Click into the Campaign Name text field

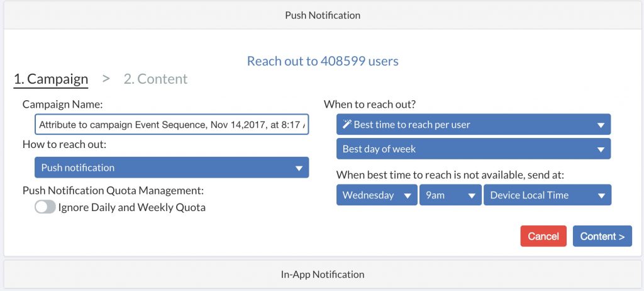[x=171, y=125]
